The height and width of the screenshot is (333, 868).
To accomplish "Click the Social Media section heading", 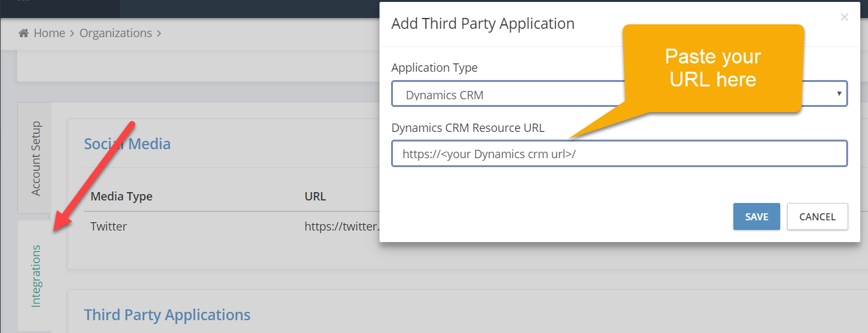I will 128,143.
